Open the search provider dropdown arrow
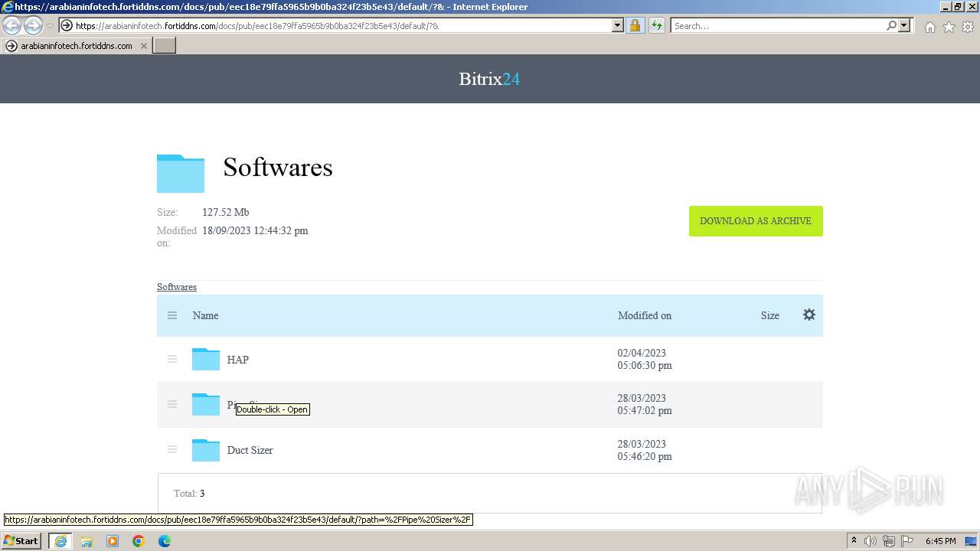 point(904,26)
